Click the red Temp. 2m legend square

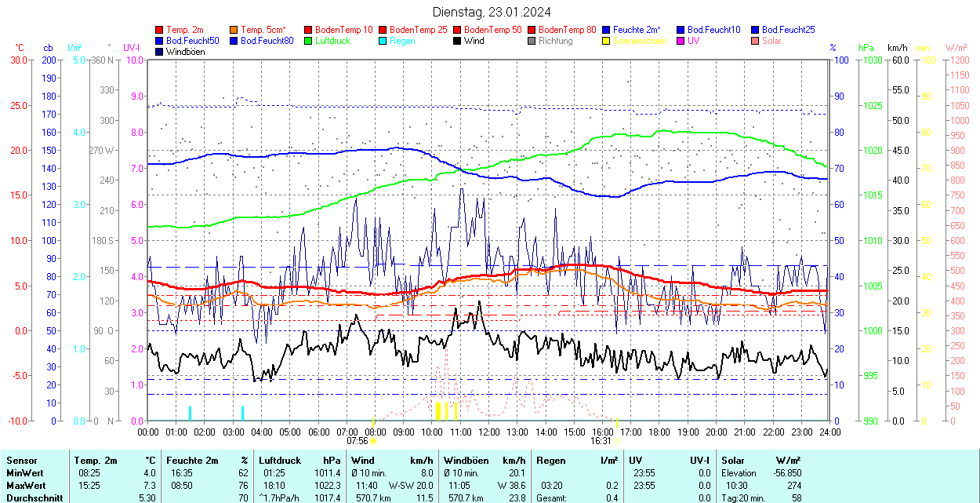click(160, 30)
